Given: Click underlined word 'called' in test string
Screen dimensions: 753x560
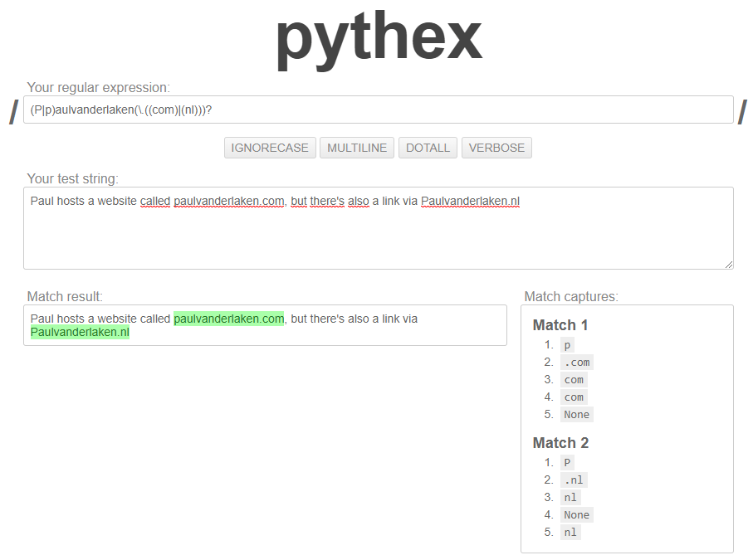Looking at the screenshot, I should pyautogui.click(x=155, y=201).
